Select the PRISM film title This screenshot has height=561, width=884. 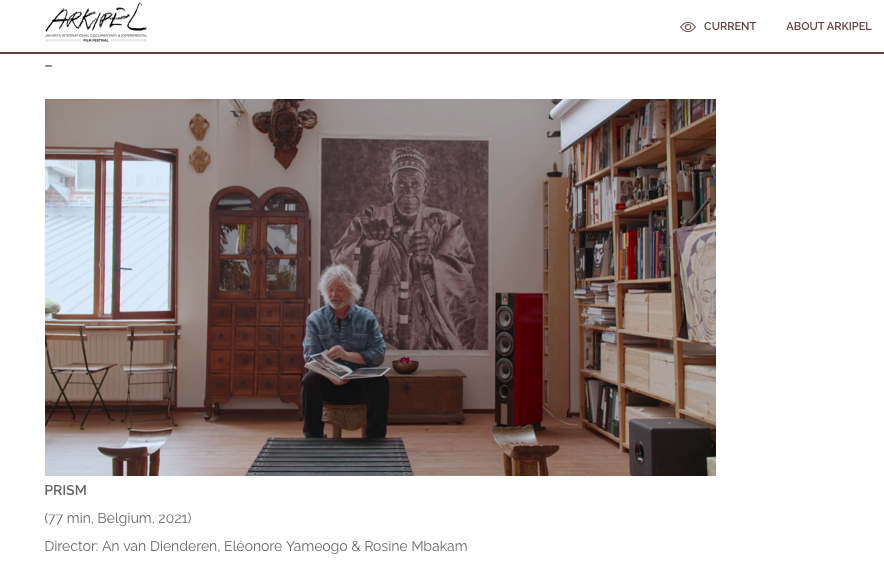(65, 491)
